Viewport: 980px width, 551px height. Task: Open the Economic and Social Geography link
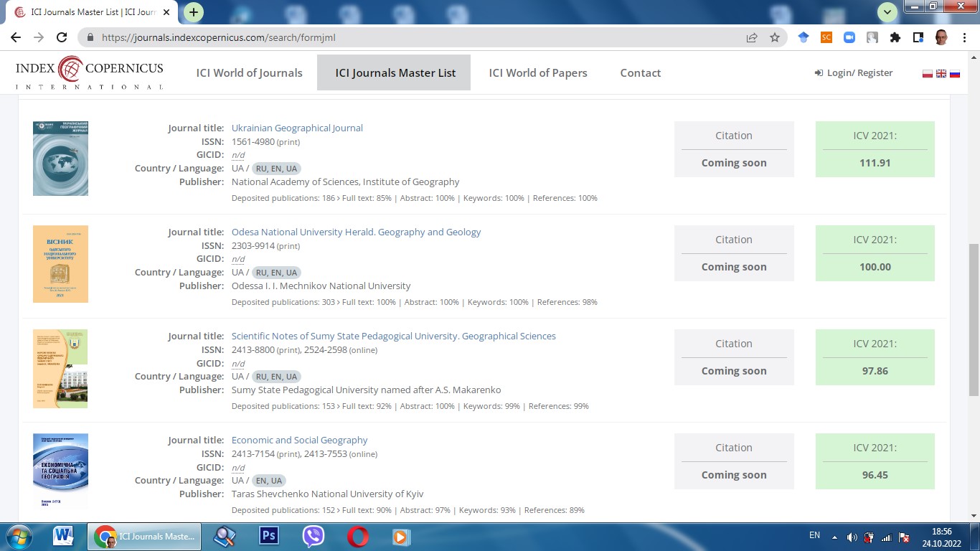[299, 440]
